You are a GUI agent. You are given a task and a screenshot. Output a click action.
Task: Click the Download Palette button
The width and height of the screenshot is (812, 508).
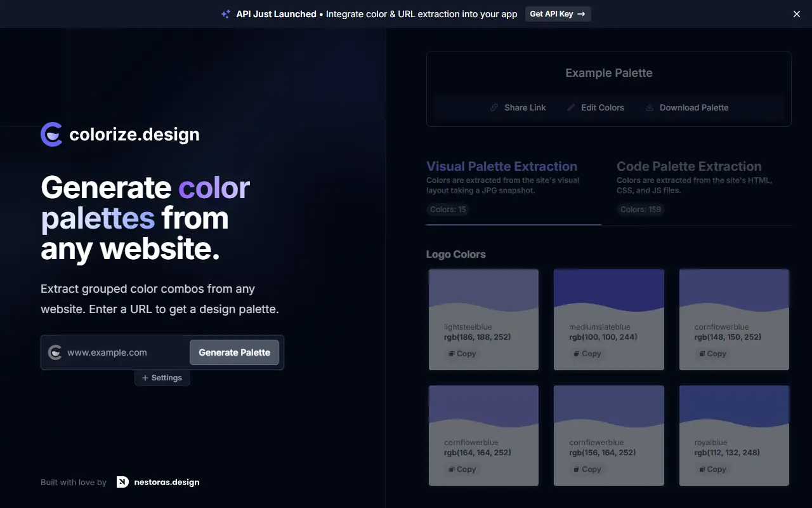687,107
